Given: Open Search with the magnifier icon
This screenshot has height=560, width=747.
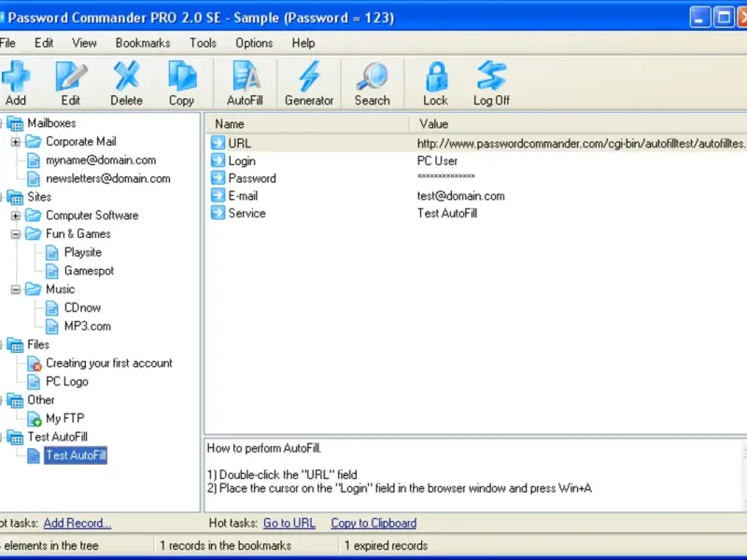Looking at the screenshot, I should 372,83.
